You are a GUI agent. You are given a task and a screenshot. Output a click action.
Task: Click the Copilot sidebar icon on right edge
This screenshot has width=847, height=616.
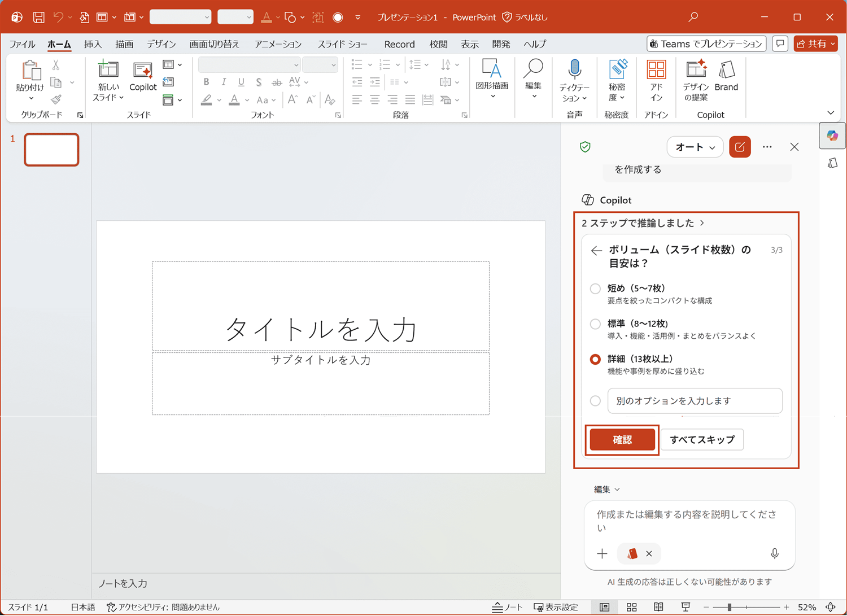[832, 136]
